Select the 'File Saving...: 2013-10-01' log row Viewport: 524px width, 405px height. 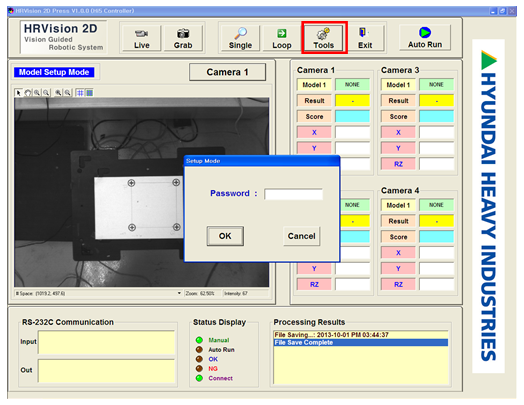(361, 335)
